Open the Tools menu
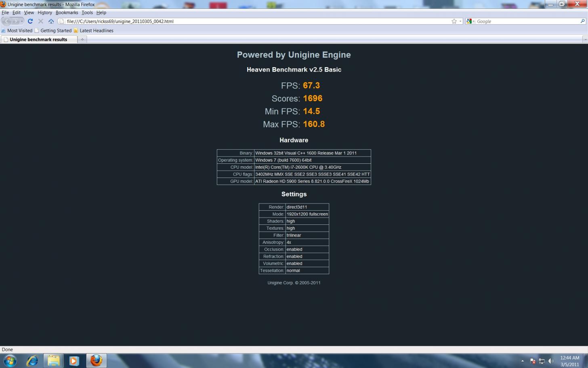588x368 pixels. (87, 13)
